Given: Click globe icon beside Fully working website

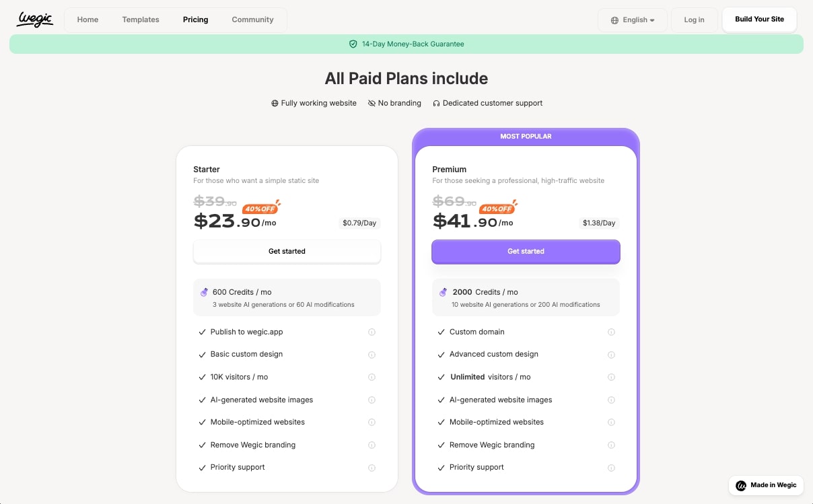Looking at the screenshot, I should tap(274, 103).
